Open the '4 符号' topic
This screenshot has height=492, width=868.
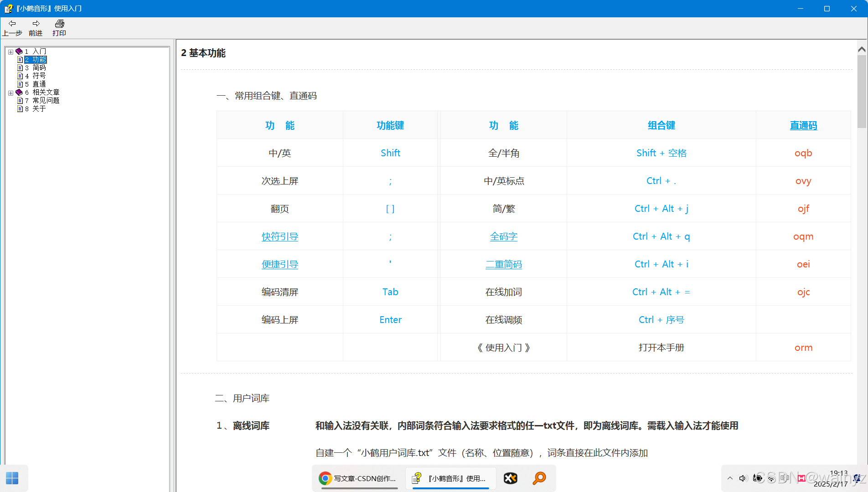(x=36, y=76)
